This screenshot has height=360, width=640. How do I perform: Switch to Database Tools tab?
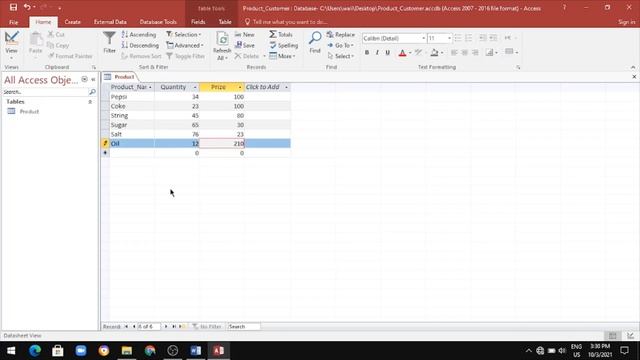pos(158,22)
